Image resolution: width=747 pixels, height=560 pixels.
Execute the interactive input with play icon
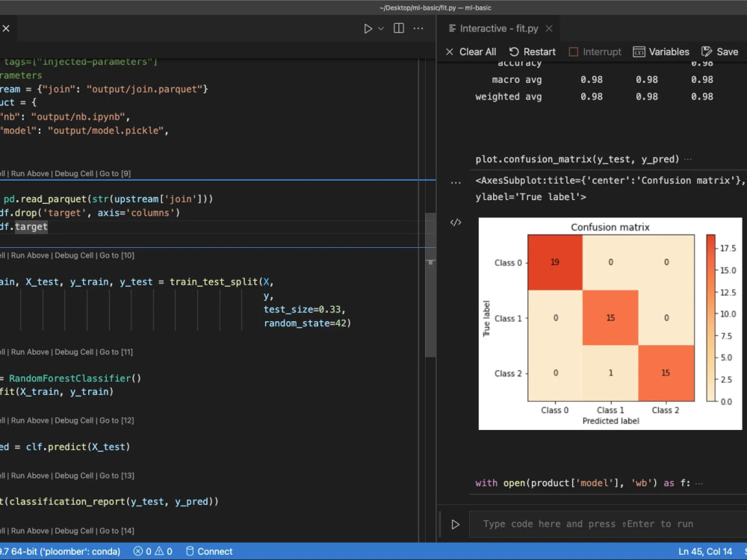click(x=456, y=524)
